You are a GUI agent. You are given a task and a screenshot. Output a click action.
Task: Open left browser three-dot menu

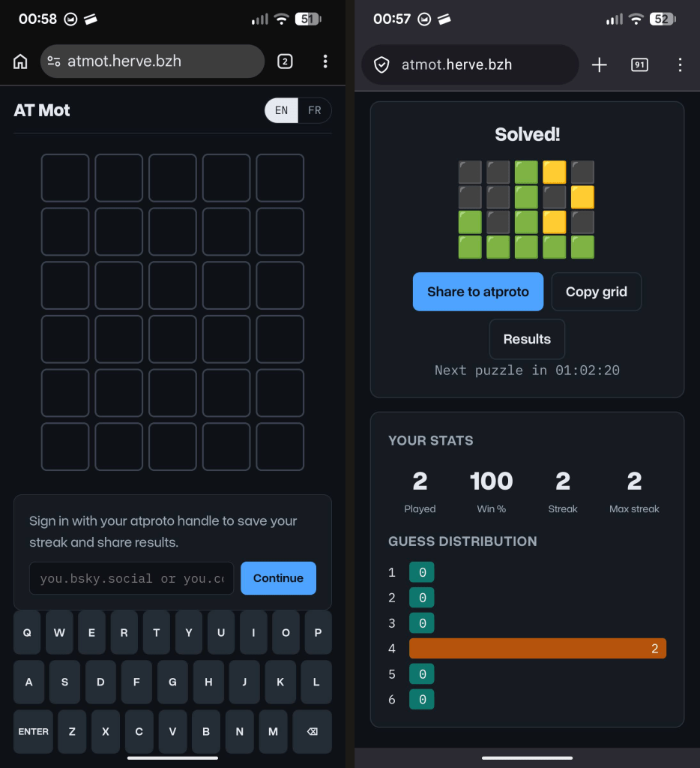click(x=325, y=61)
